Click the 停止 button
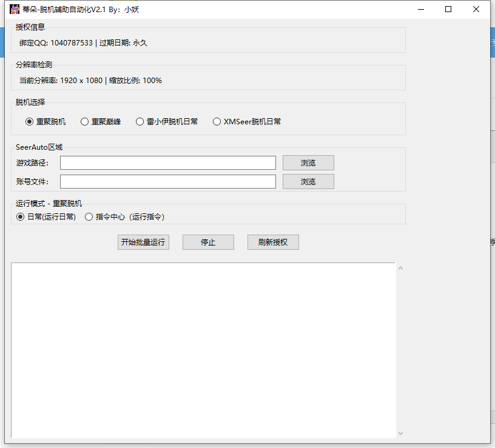The height and width of the screenshot is (448, 495). (x=208, y=242)
